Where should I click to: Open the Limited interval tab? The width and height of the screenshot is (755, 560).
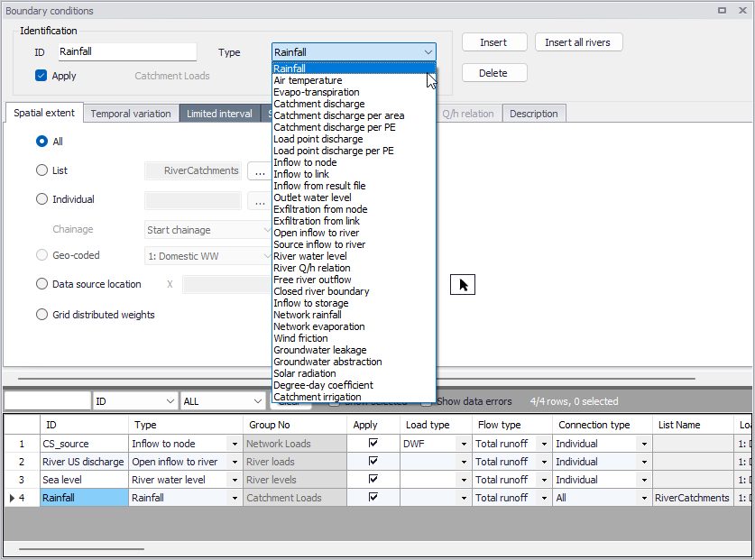pyautogui.click(x=219, y=114)
